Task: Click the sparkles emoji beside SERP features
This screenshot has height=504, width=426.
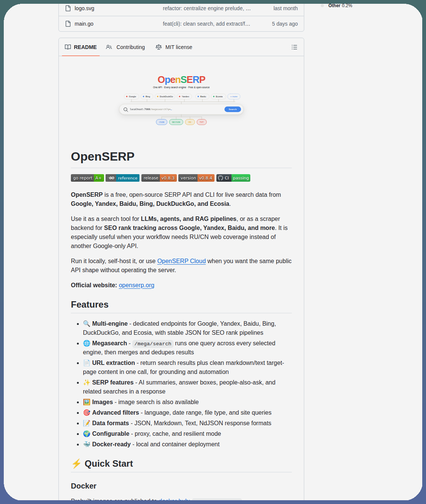Action: [87, 382]
